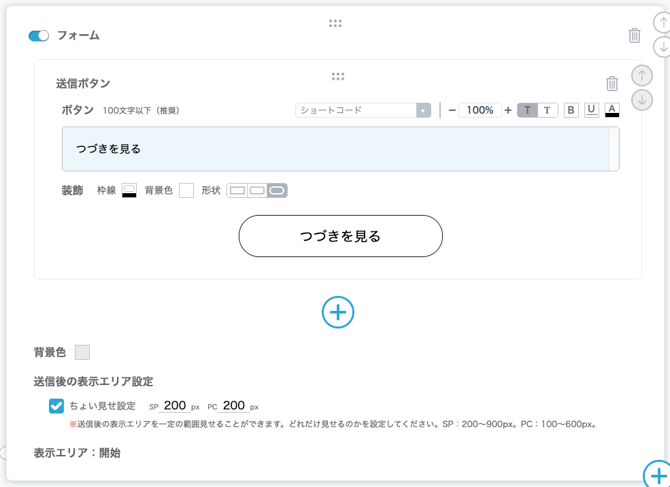Toggle the フォーム section switch off
Viewport: 670px width, 487px height.
pos(39,36)
